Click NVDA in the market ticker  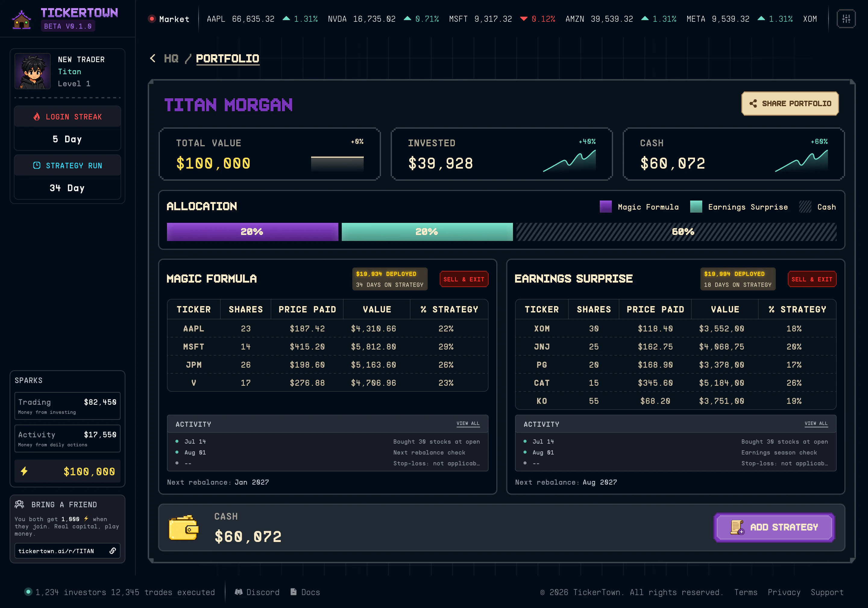point(337,19)
